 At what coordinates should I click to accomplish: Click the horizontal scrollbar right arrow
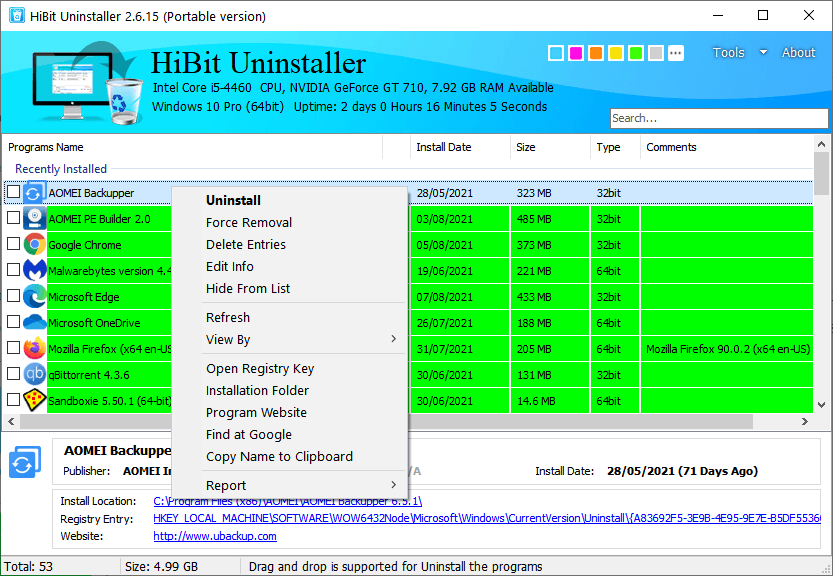tap(805, 421)
